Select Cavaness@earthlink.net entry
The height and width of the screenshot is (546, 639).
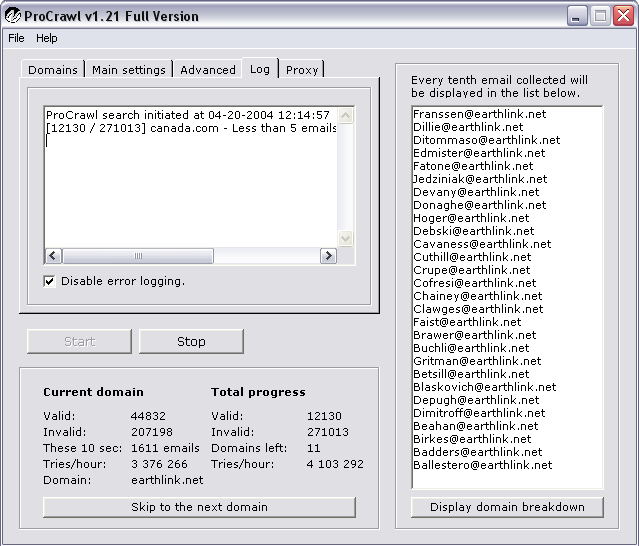pos(482,244)
